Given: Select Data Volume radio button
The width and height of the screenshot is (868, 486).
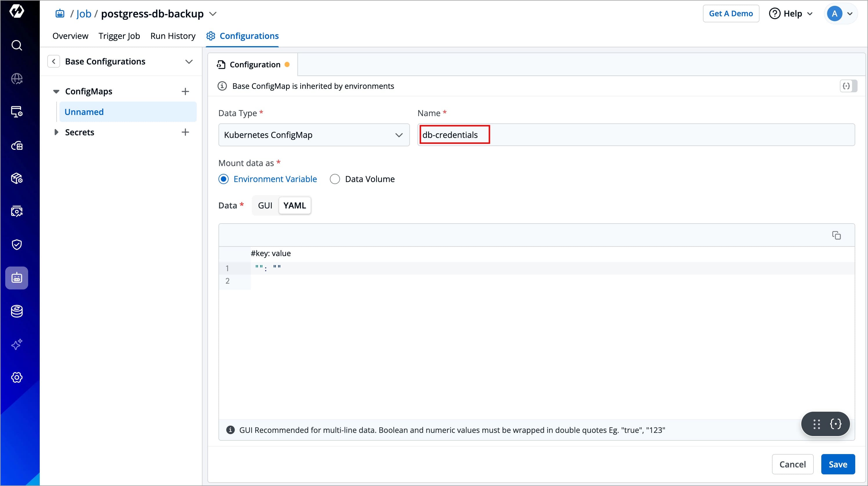Looking at the screenshot, I should click(x=334, y=179).
